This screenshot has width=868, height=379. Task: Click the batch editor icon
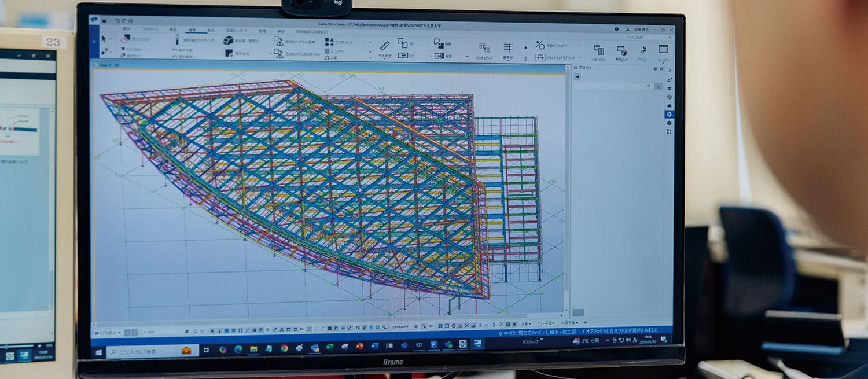click(484, 49)
